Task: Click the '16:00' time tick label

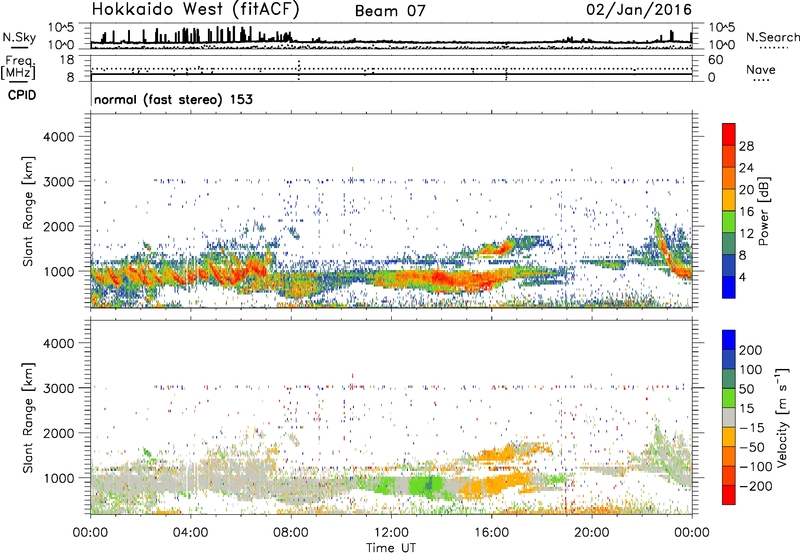Action: coord(491,533)
